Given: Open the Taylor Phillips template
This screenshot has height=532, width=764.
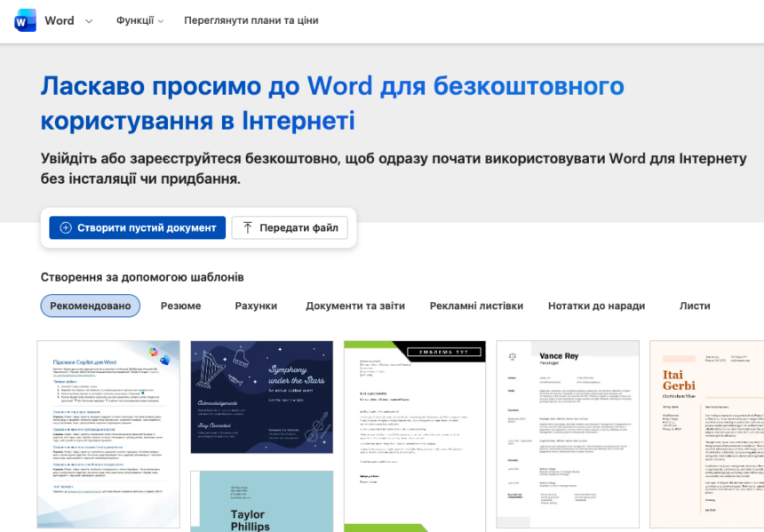Looking at the screenshot, I should (262, 501).
